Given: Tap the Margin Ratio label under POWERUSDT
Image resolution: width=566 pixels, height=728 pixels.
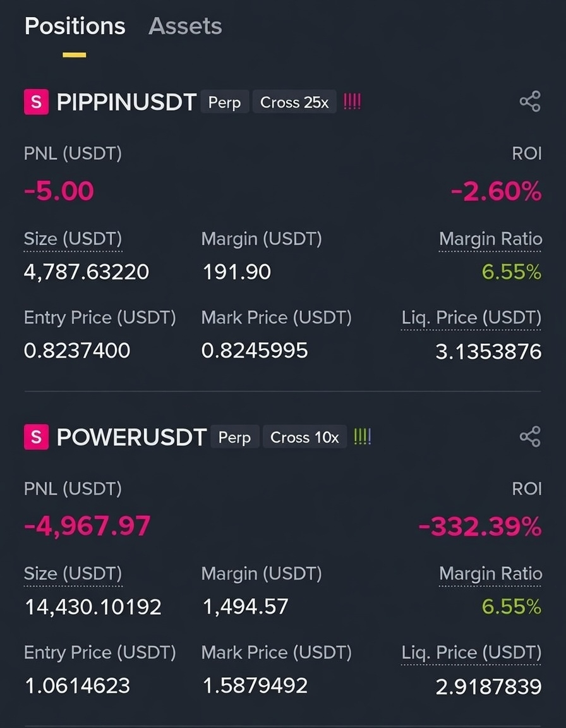Looking at the screenshot, I should point(490,574).
